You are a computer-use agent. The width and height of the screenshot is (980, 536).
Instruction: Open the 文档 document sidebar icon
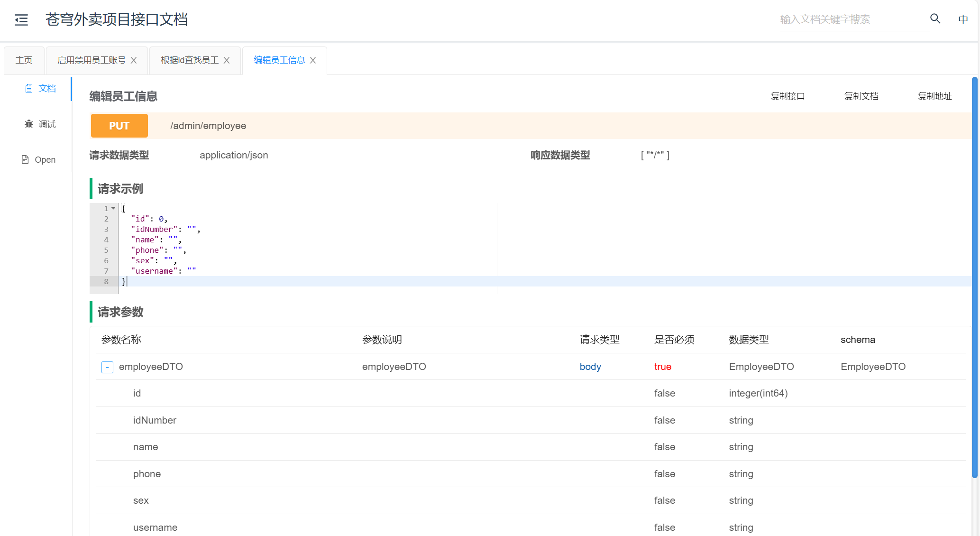pos(29,88)
